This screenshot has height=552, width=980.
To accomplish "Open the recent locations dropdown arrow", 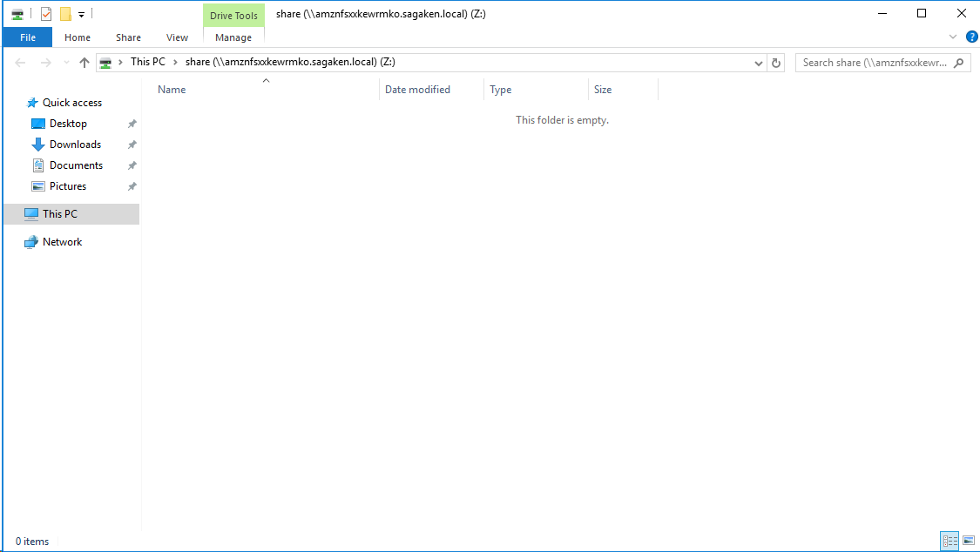I will click(66, 63).
